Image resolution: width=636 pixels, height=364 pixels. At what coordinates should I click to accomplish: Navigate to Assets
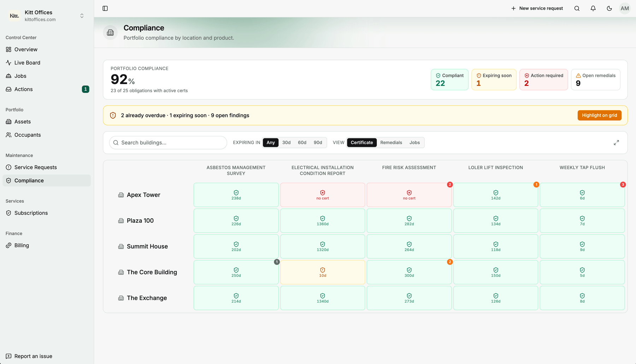pos(47,122)
